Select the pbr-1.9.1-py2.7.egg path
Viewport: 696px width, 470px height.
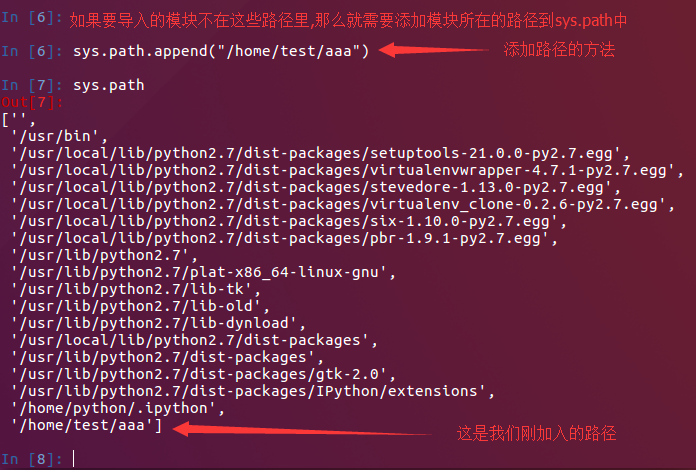coord(285,238)
